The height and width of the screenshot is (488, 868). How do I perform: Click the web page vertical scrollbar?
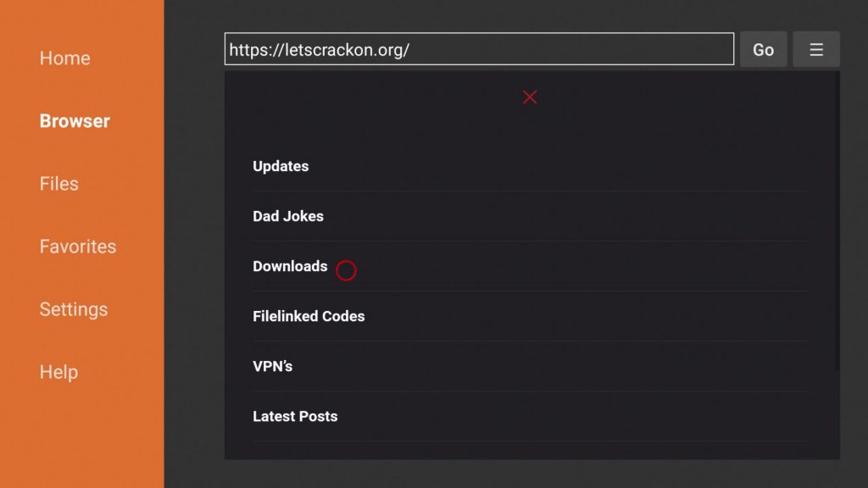[837, 221]
